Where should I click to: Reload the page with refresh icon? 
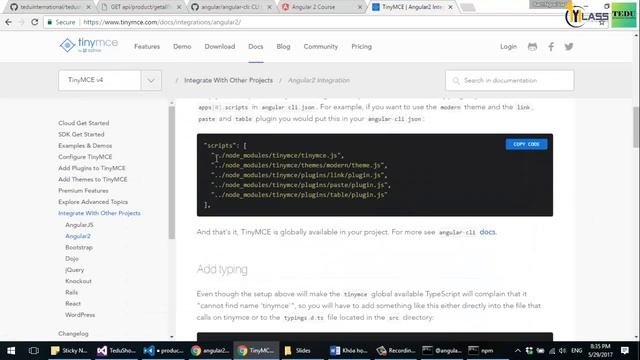35,22
